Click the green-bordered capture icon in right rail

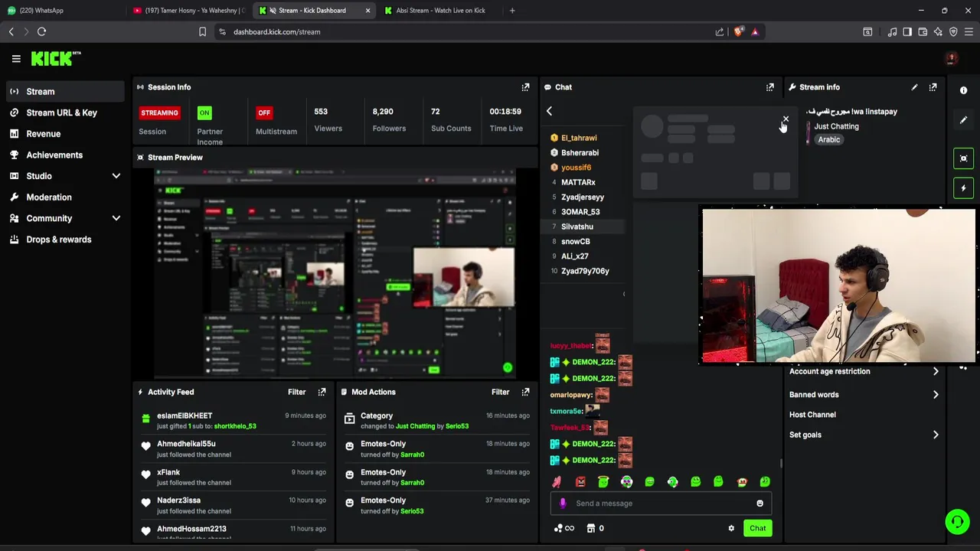click(963, 158)
